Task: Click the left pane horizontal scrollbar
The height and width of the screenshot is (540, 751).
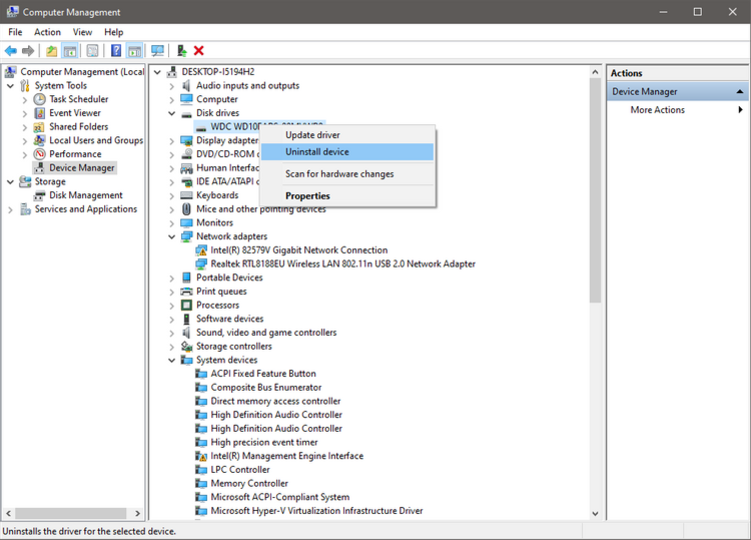Action: click(x=71, y=513)
